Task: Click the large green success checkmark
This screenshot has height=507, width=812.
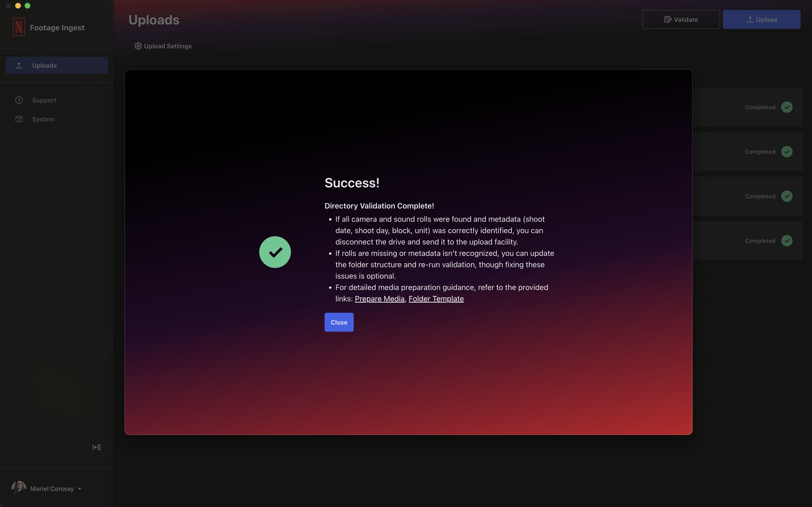Action: [x=275, y=252]
